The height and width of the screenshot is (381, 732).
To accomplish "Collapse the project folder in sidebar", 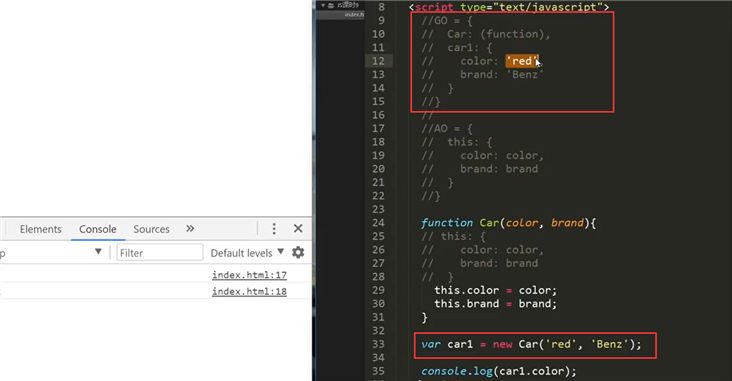I will click(323, 5).
